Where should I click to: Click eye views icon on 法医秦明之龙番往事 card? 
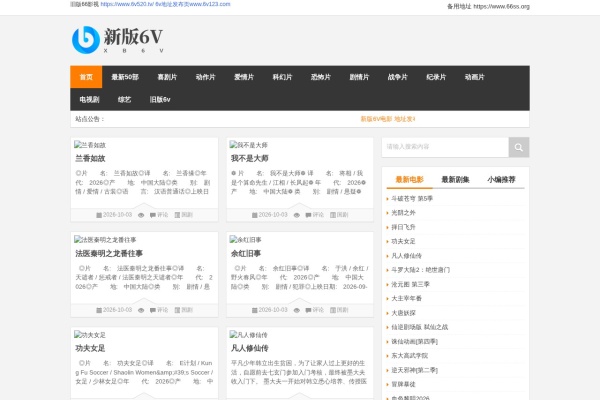point(141,310)
